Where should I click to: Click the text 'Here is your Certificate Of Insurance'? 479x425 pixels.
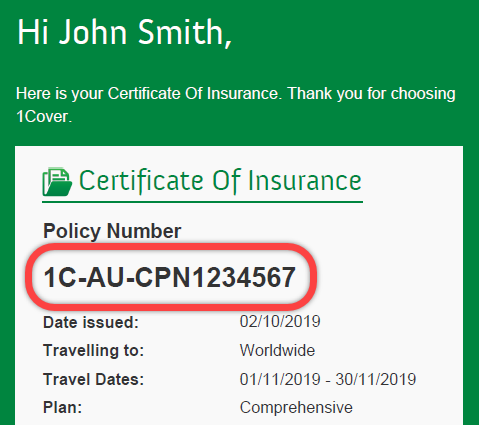pyautogui.click(x=149, y=94)
